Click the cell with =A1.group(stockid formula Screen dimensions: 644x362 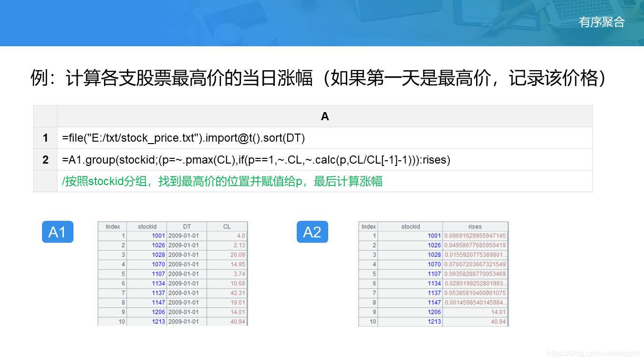click(x=325, y=160)
